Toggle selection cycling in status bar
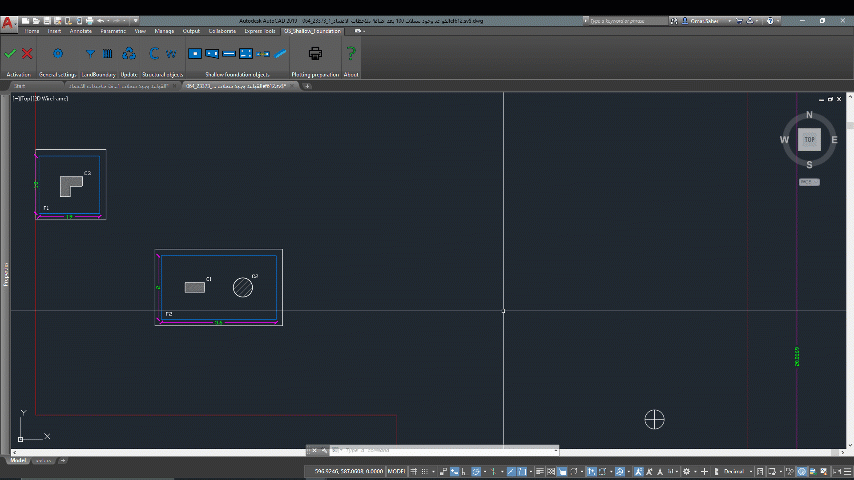This screenshot has width=854, height=480. pyautogui.click(x=563, y=471)
